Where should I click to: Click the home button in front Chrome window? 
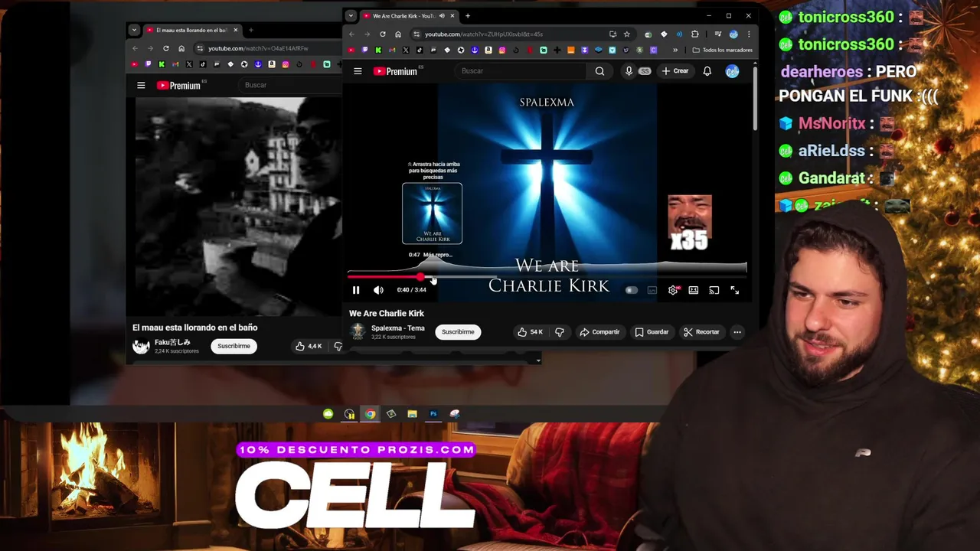click(398, 34)
